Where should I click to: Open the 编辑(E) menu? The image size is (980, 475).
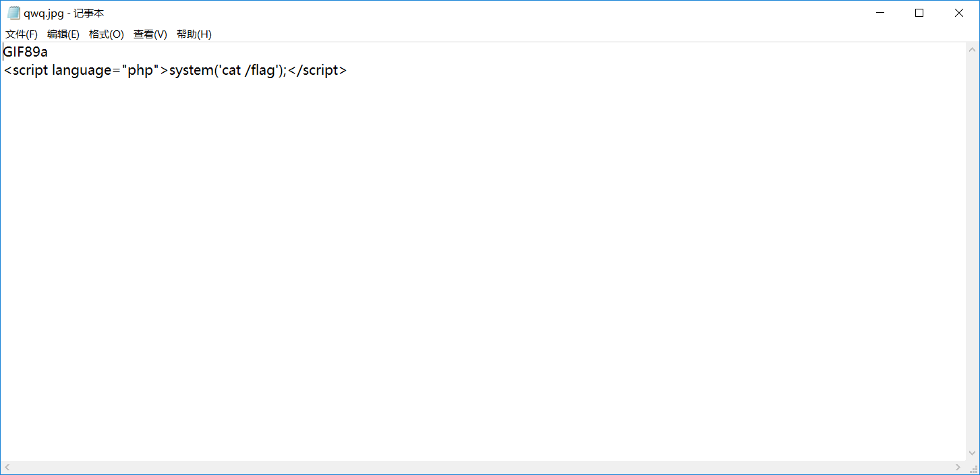tap(63, 34)
